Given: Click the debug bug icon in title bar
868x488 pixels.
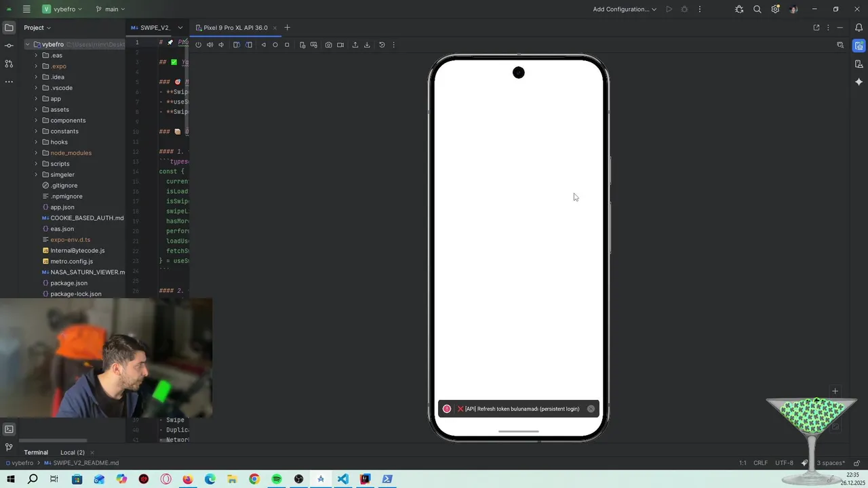Looking at the screenshot, I should point(739,9).
